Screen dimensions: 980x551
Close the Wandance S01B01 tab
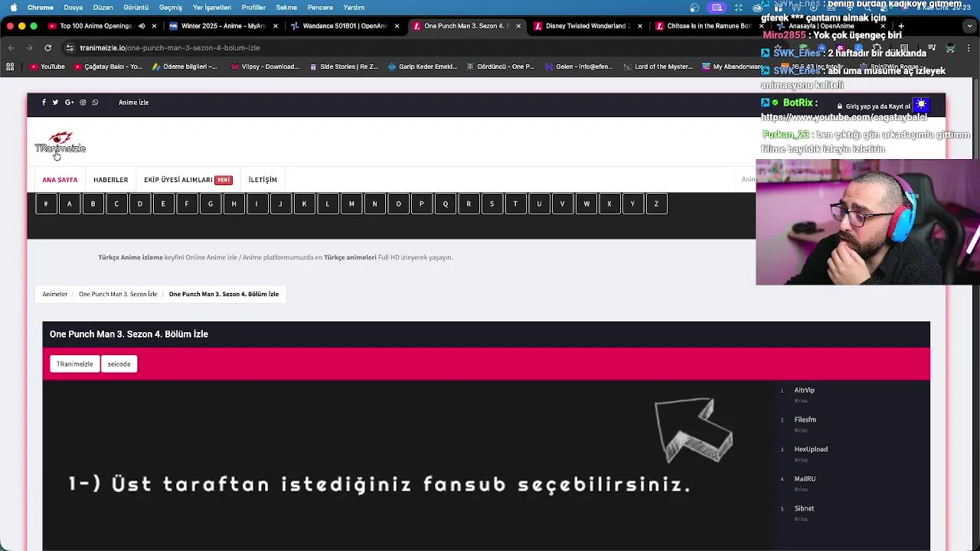pyautogui.click(x=397, y=26)
